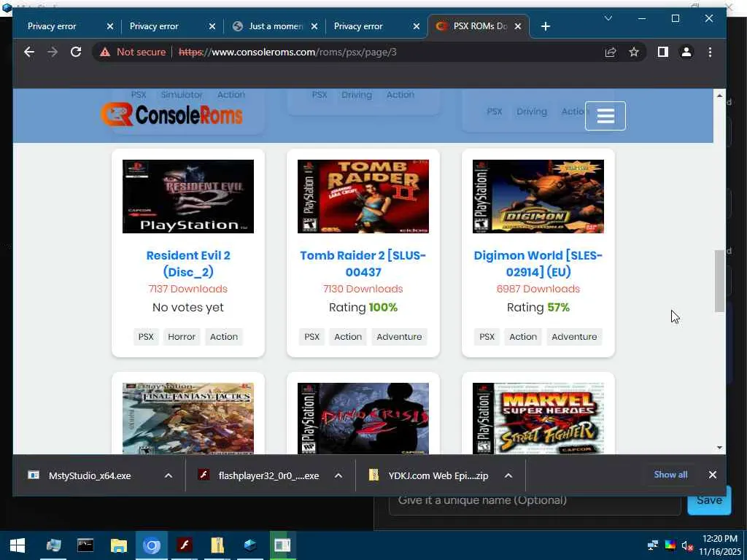Image resolution: width=747 pixels, height=560 pixels.
Task: Click Adventure tag on Digimon World card
Action: [574, 337]
